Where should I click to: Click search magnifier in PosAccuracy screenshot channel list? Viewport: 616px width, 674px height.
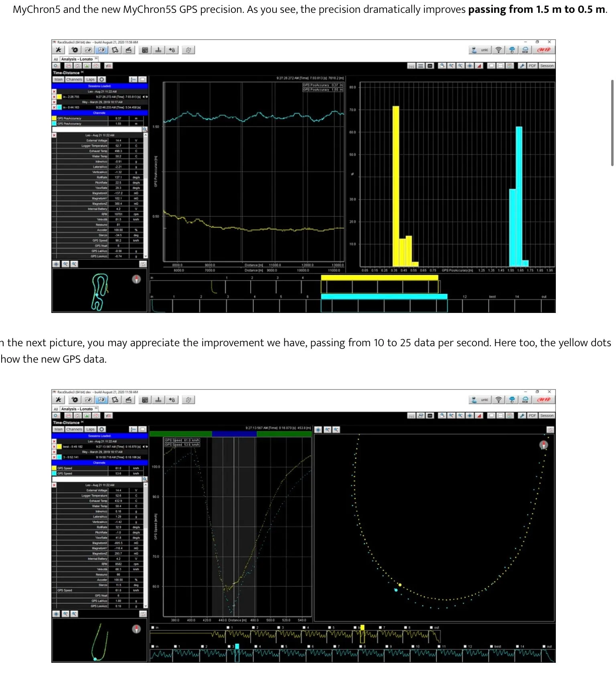[145, 129]
